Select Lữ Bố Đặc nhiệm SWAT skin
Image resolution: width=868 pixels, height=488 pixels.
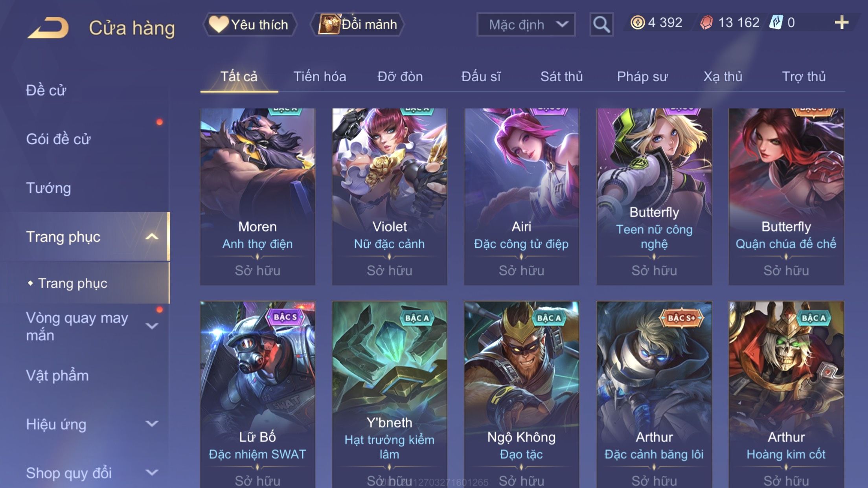coord(257,394)
